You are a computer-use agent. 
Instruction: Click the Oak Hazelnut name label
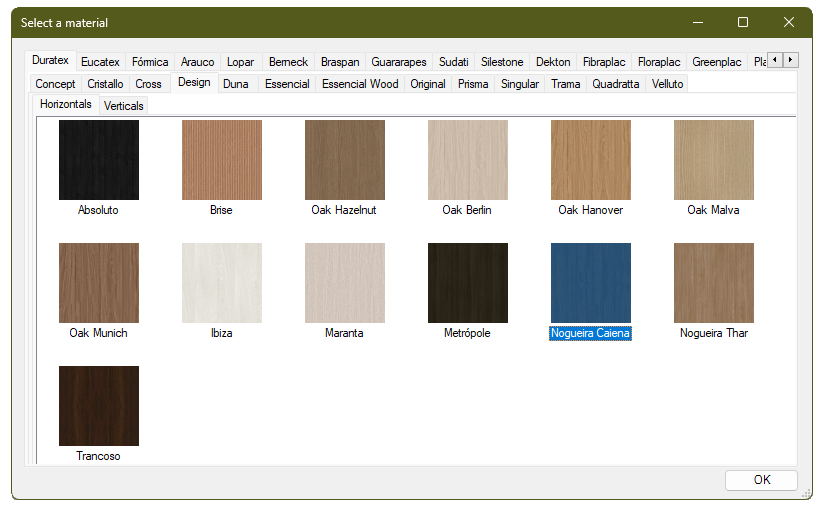pos(344,210)
